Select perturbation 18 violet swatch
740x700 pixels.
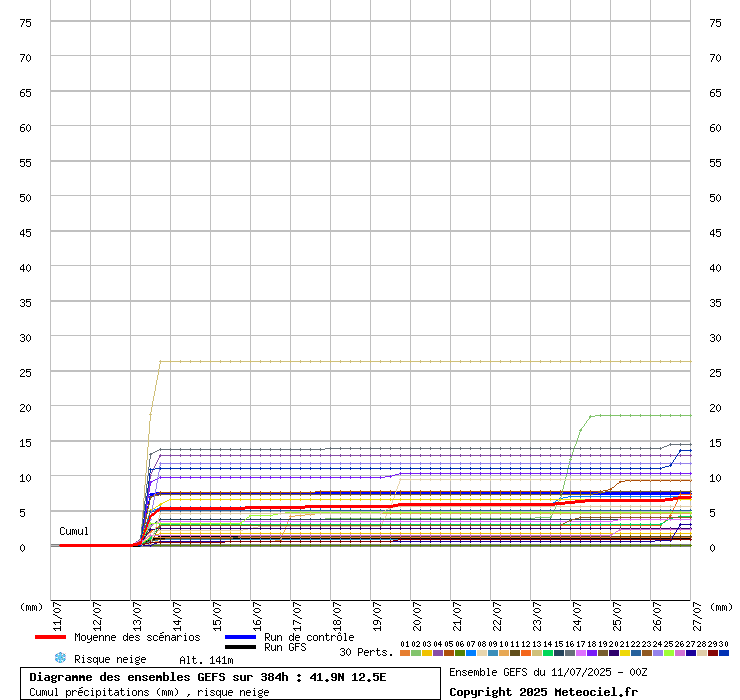point(592,653)
